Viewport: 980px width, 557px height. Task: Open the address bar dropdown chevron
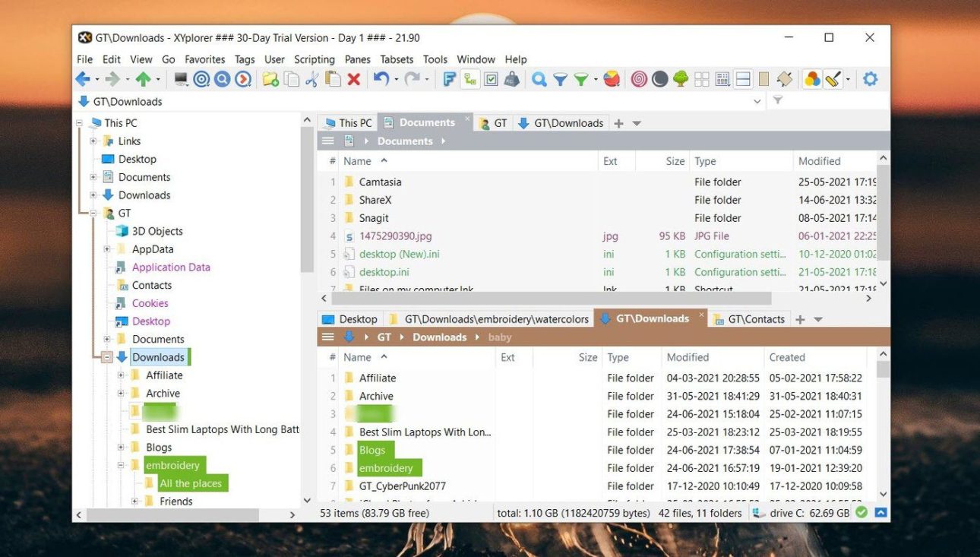tap(757, 102)
